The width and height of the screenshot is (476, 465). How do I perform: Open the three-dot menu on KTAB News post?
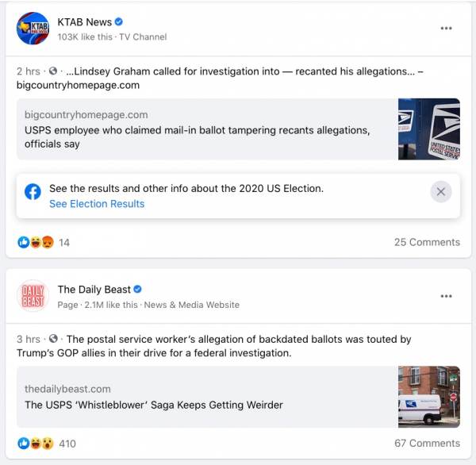click(446, 29)
